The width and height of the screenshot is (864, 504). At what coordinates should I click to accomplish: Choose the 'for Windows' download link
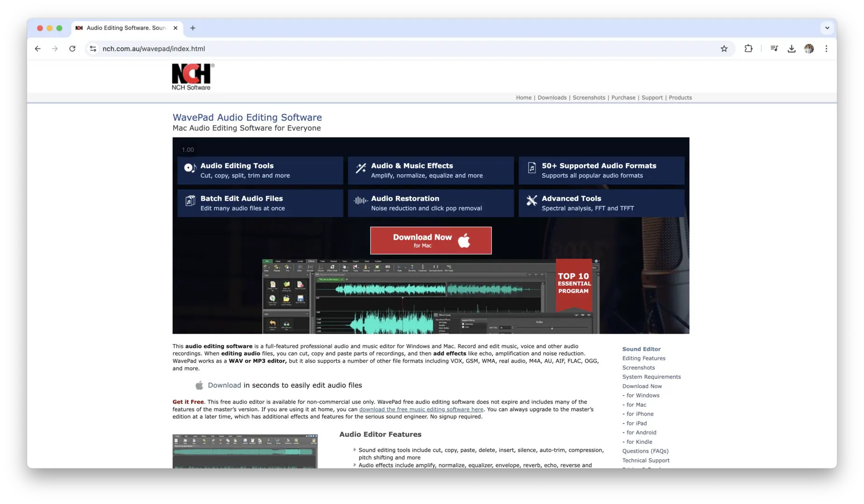pyautogui.click(x=643, y=396)
